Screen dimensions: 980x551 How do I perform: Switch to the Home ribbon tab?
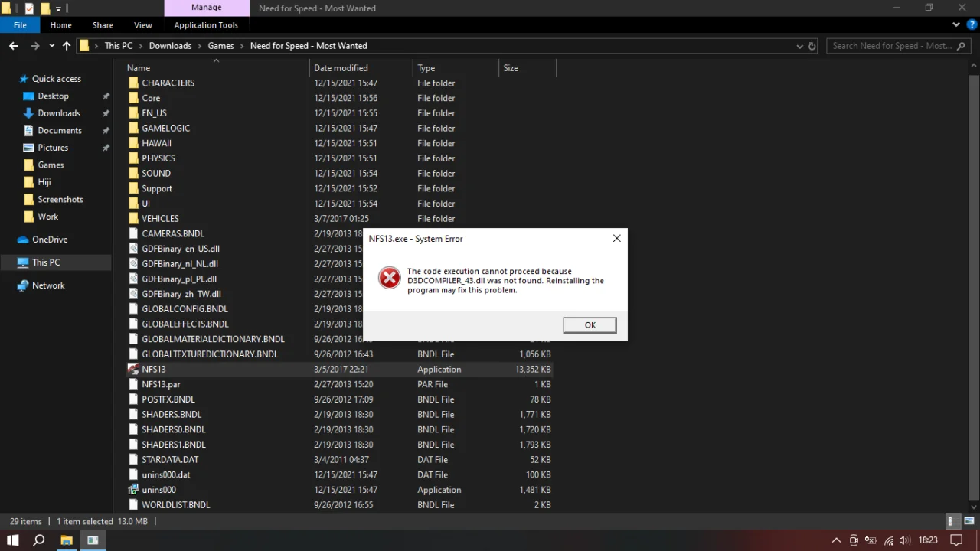point(60,25)
